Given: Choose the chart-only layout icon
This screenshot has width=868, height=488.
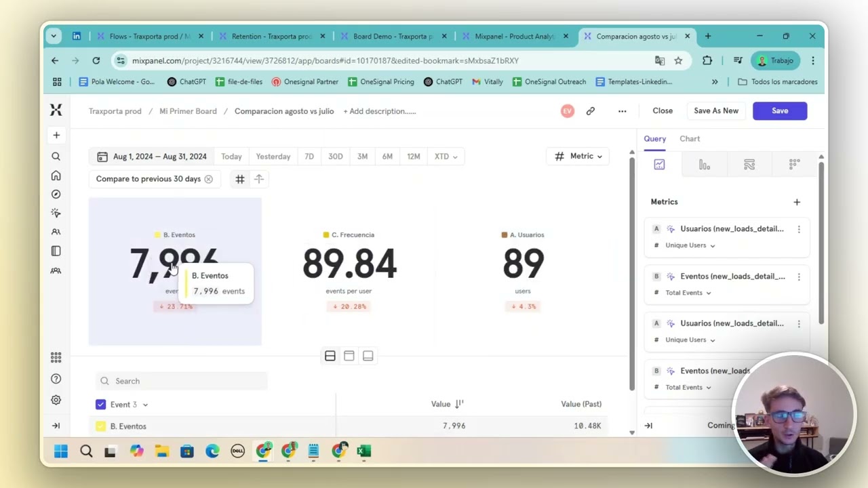Looking at the screenshot, I should coord(349,356).
